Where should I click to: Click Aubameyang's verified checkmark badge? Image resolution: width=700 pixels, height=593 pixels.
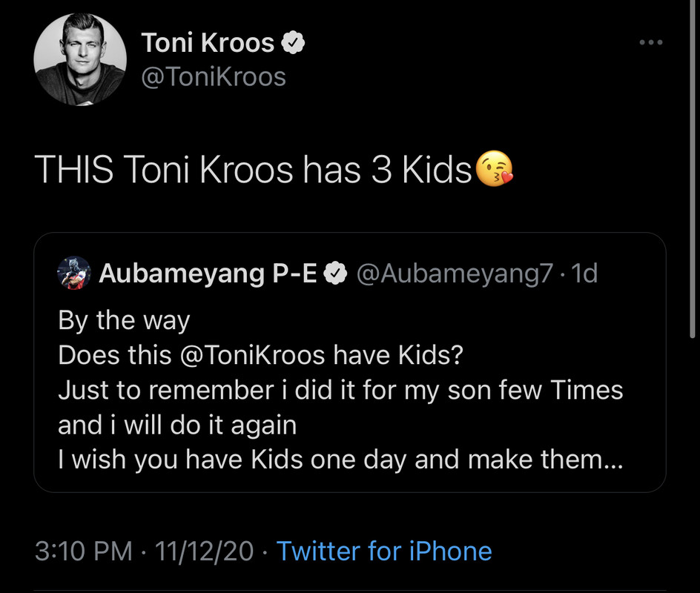pyautogui.click(x=337, y=274)
